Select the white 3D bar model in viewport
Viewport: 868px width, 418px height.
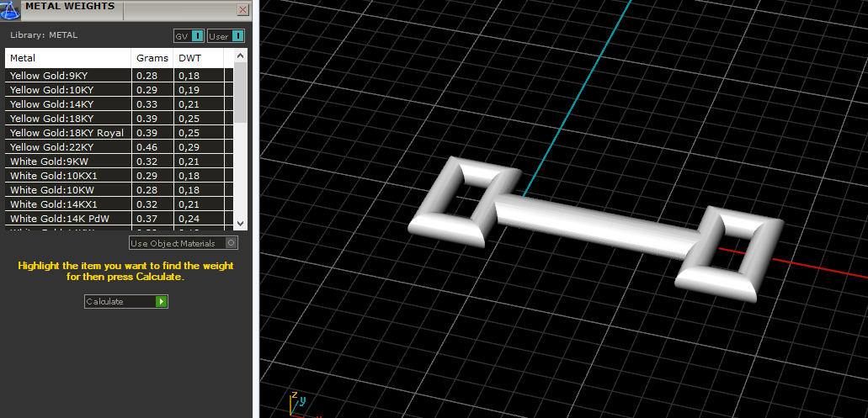(x=595, y=229)
